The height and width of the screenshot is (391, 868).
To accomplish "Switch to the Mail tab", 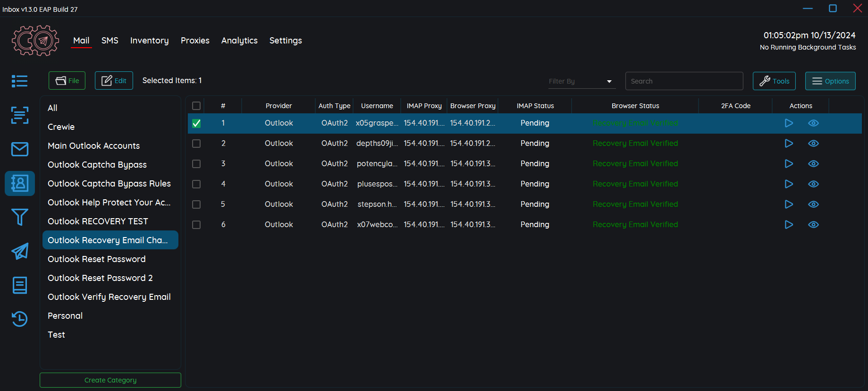I will pos(81,41).
